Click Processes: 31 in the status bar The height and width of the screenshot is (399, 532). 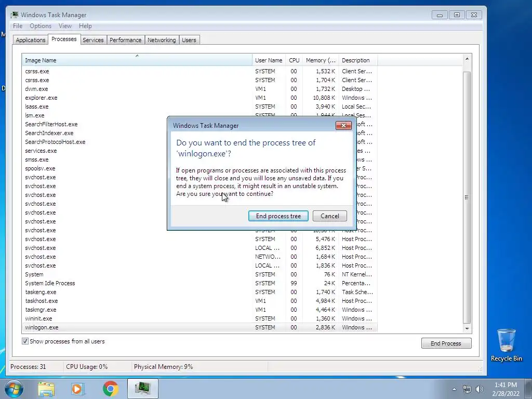[28, 367]
